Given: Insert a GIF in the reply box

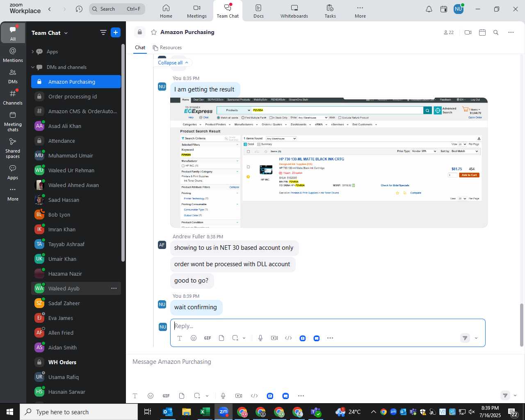Looking at the screenshot, I should (x=208, y=338).
